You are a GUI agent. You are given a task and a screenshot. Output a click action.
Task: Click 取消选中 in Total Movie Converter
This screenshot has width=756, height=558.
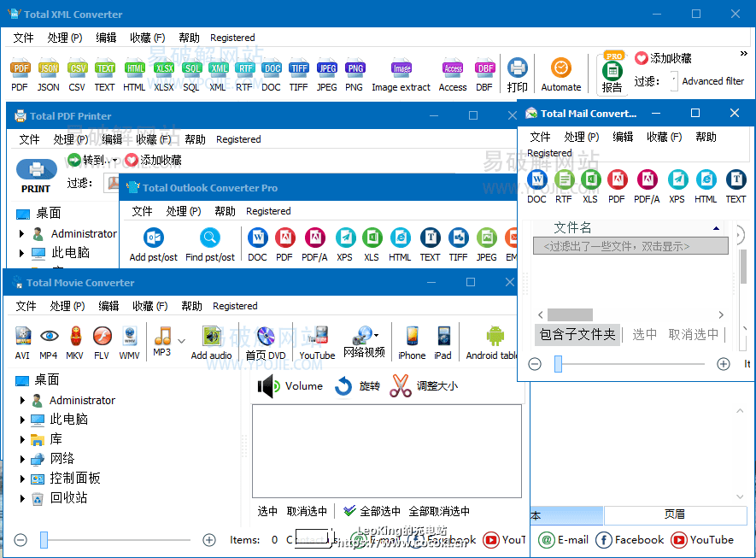tap(307, 511)
